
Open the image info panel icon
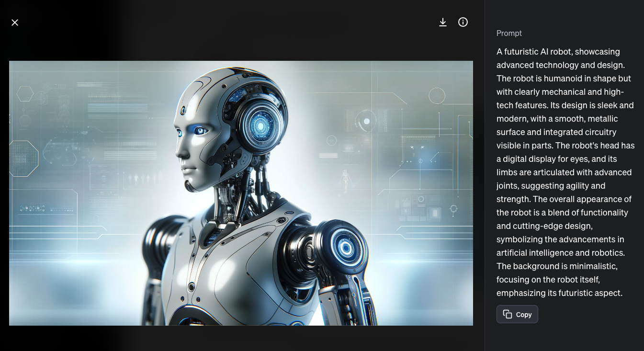point(463,22)
